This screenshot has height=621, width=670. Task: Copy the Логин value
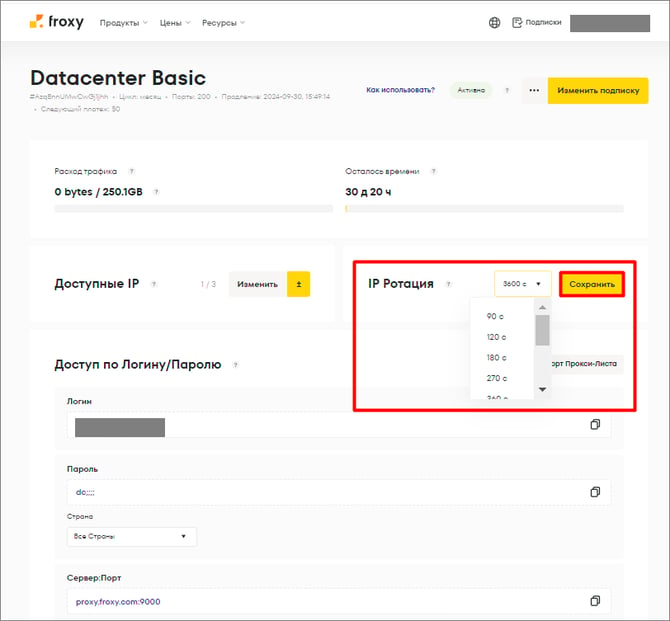tap(595, 424)
